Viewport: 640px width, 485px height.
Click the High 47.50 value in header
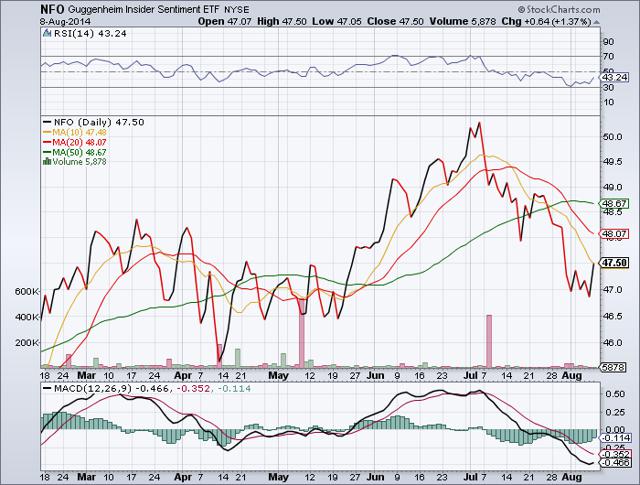[282, 22]
